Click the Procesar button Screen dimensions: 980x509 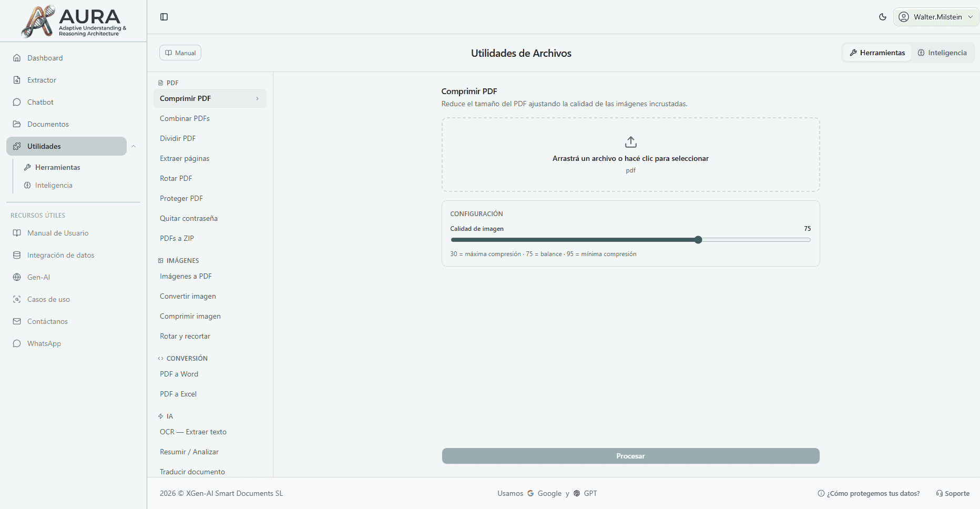630,456
